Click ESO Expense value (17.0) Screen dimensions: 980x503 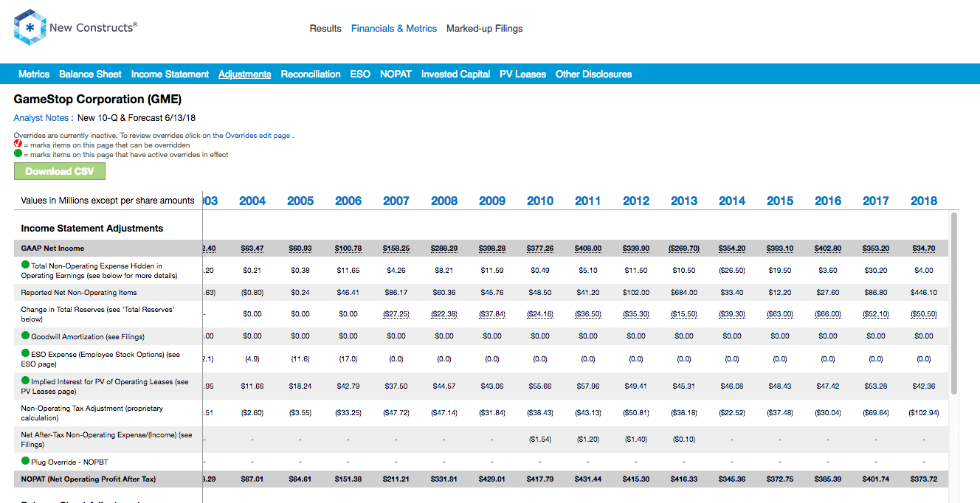pos(348,359)
